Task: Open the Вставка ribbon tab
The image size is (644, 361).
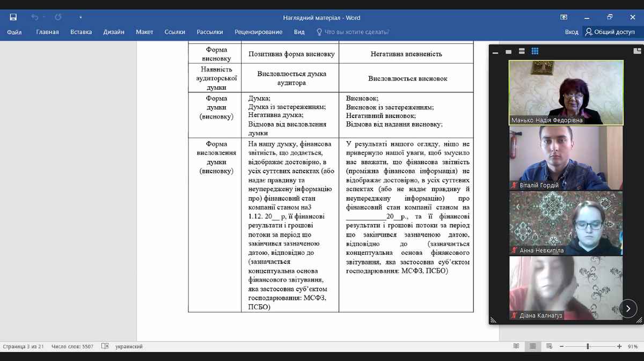Action: [x=81, y=32]
